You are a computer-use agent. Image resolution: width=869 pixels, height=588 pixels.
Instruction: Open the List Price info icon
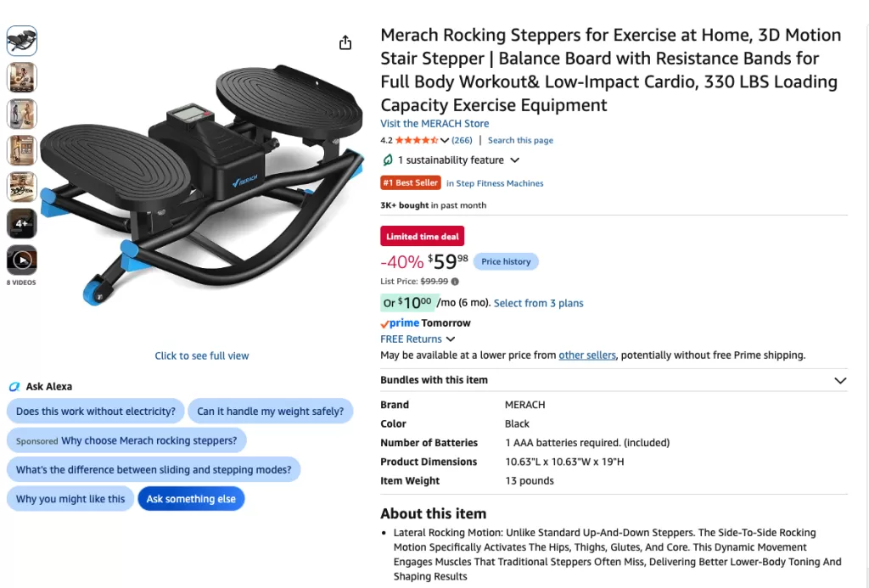tap(455, 282)
